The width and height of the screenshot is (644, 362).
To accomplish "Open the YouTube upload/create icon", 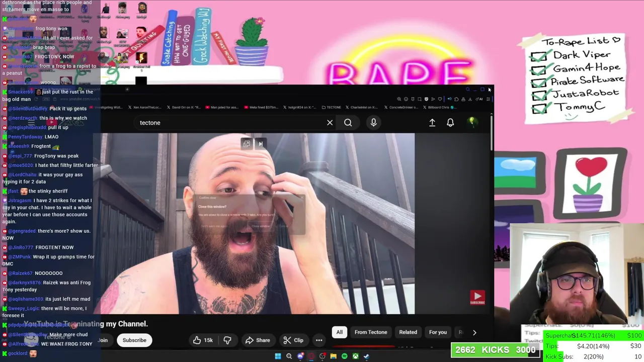I will tap(432, 123).
